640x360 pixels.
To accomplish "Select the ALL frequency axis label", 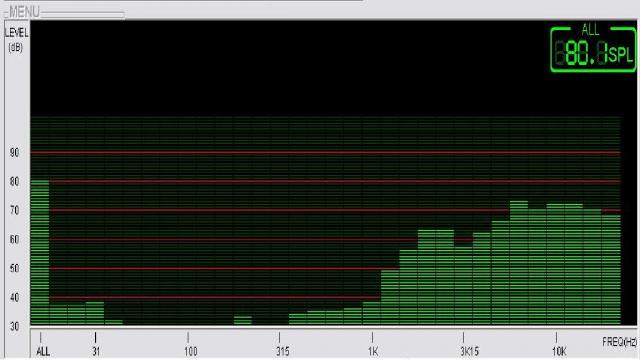I will coord(43,351).
